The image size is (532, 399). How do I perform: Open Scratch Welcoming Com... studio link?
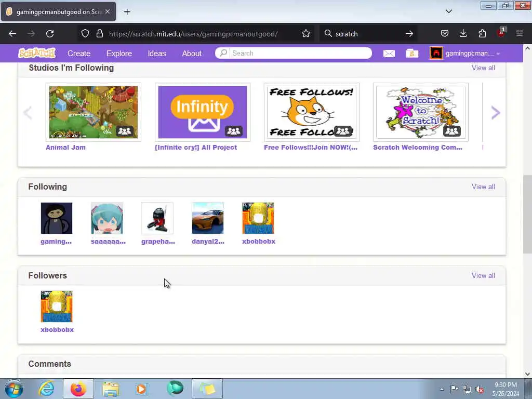418,147
